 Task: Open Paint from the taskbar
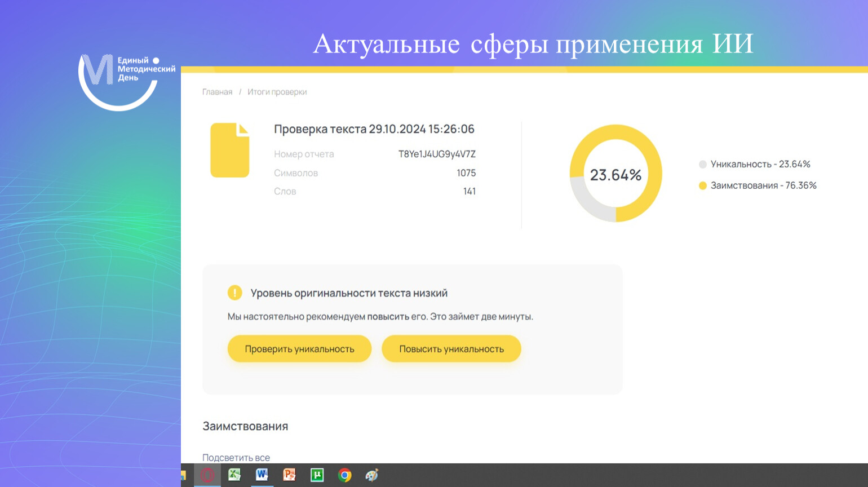click(x=371, y=475)
